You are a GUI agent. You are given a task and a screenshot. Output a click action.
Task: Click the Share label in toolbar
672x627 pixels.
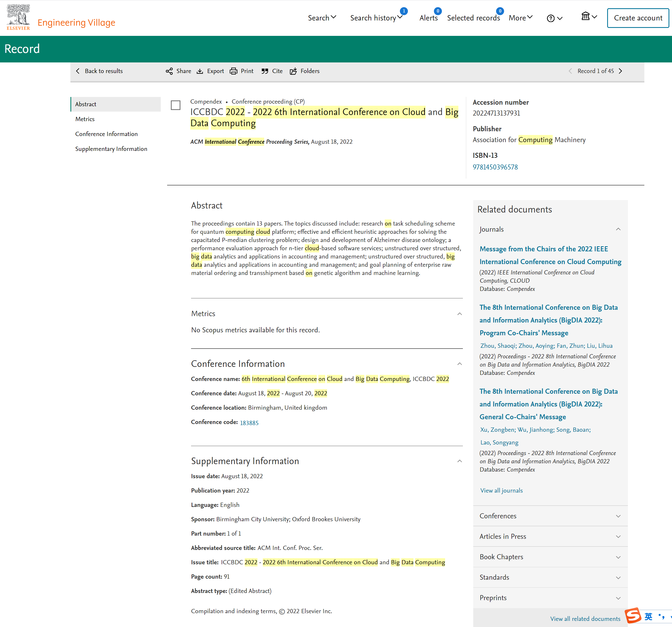(184, 71)
